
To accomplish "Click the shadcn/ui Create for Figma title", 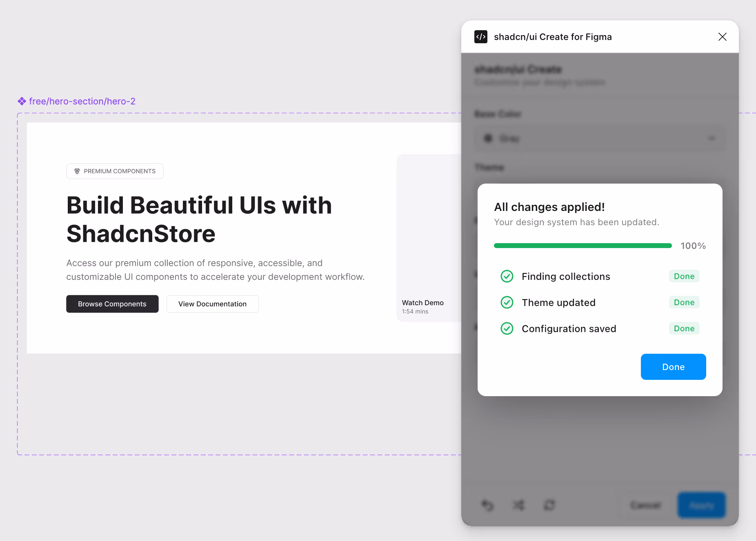I will [553, 37].
